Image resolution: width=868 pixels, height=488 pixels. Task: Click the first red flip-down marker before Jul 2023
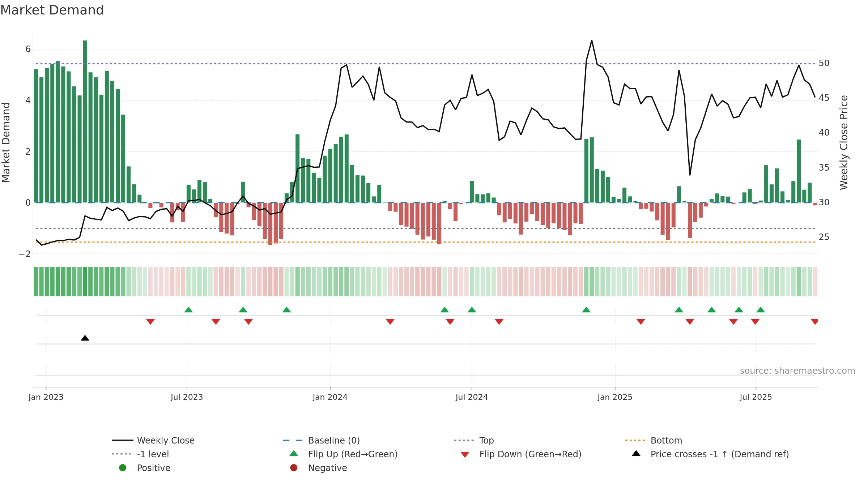(150, 322)
